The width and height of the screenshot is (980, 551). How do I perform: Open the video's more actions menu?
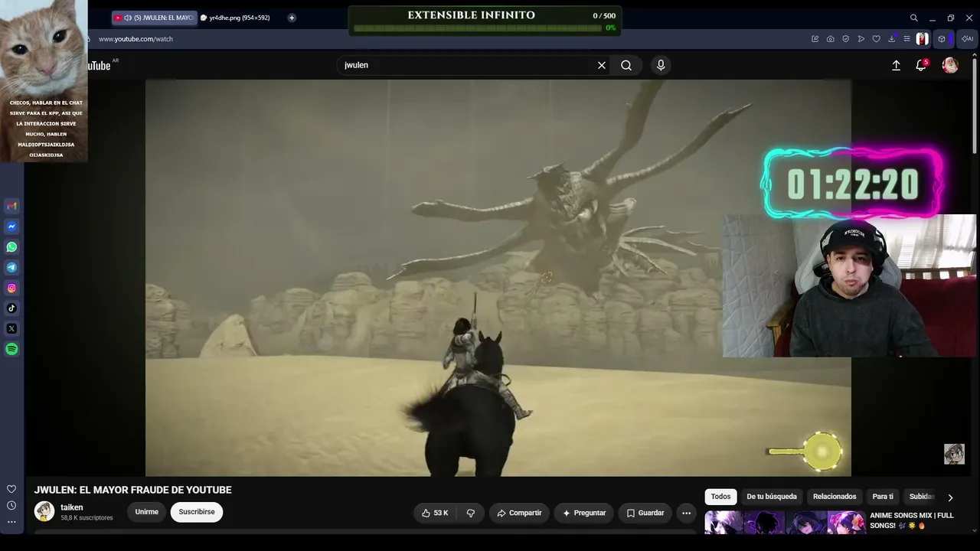tap(687, 513)
